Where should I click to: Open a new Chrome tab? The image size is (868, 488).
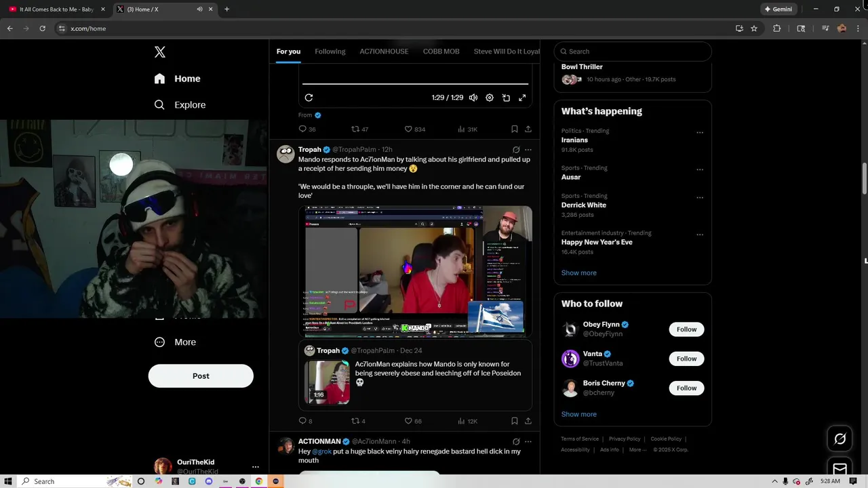(226, 9)
